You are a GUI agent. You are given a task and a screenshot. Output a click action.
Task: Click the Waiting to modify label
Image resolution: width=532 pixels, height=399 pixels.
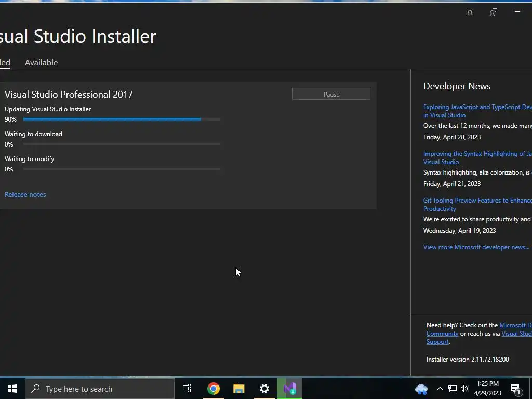point(29,159)
